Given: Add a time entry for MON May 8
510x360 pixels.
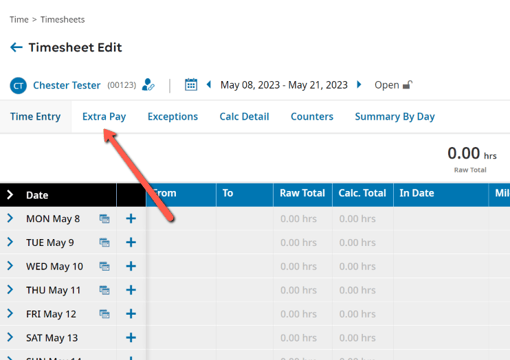Looking at the screenshot, I should 131,219.
